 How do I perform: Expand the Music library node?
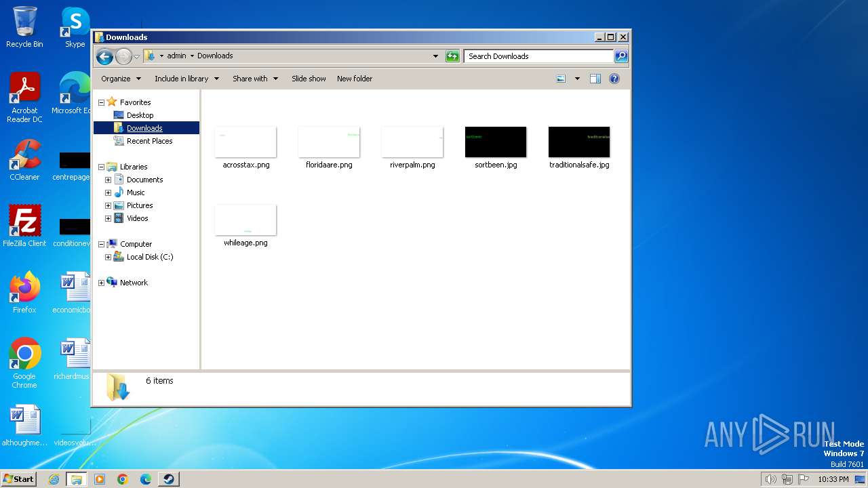click(x=108, y=193)
